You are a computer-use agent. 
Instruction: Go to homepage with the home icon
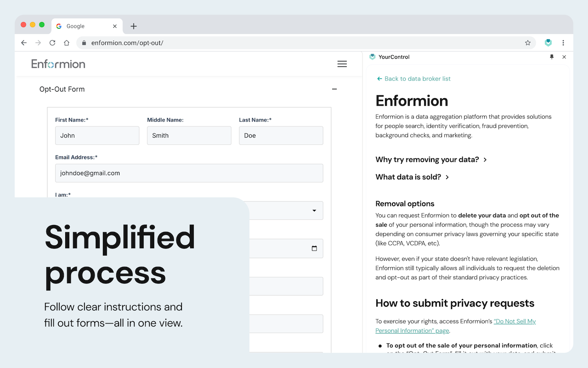point(66,42)
